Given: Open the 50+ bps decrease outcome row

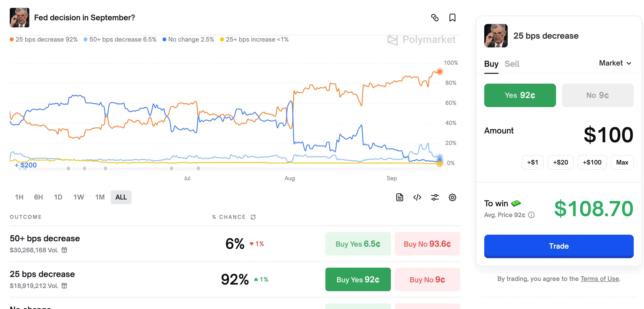Looking at the screenshot, I should coord(235,244).
